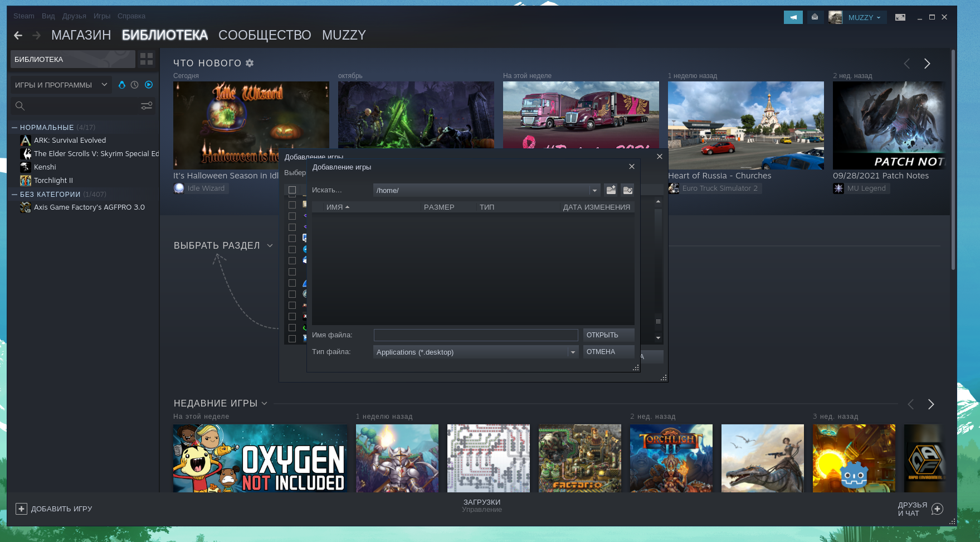This screenshot has height=542, width=980.
Task: Sort file list by ИМЯ column
Action: tap(338, 207)
